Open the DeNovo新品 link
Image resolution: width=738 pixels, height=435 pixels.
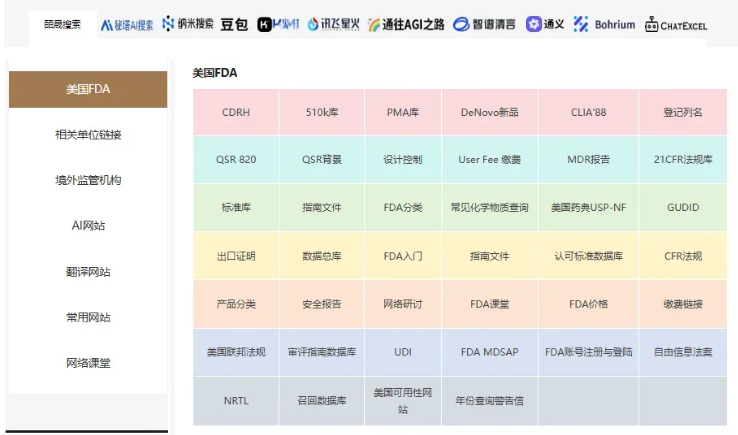490,113
